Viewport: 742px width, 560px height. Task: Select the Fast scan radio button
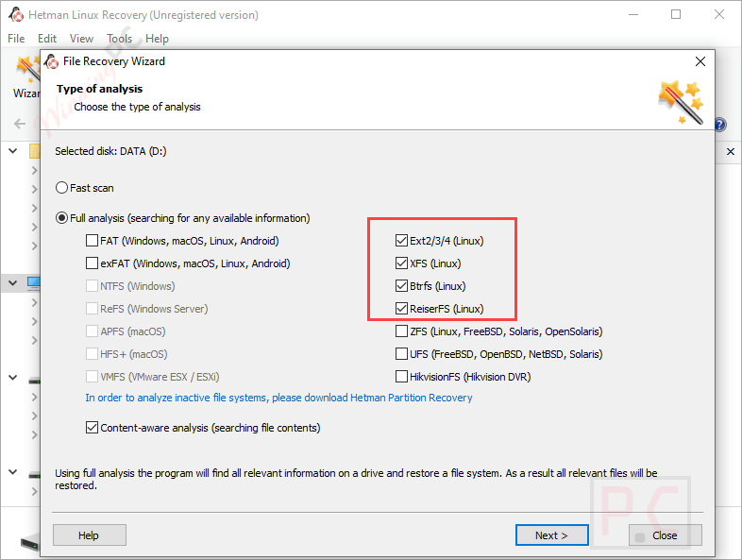tap(62, 188)
